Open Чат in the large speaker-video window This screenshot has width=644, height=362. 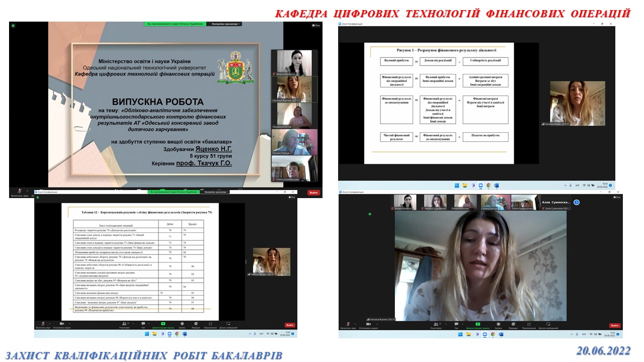tap(456, 325)
